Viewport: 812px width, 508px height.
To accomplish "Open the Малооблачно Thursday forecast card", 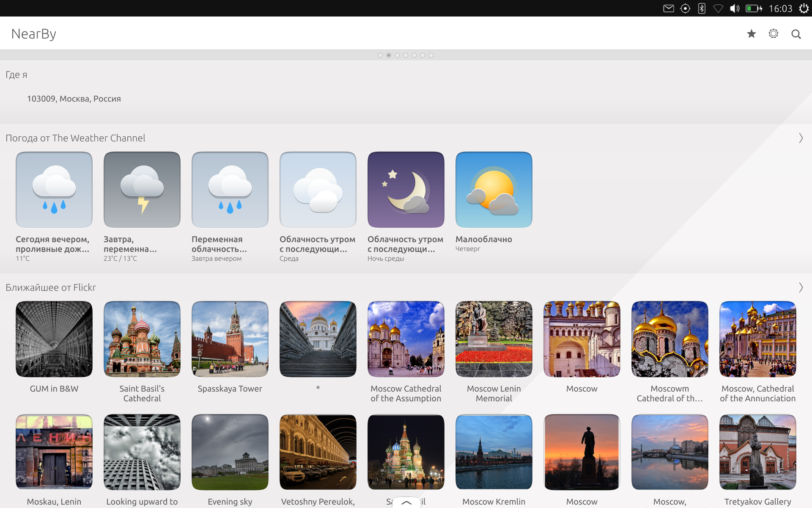I will coord(494,190).
